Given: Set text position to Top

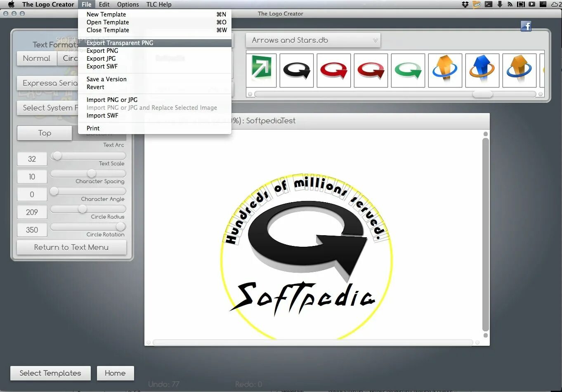Looking at the screenshot, I should point(45,133).
